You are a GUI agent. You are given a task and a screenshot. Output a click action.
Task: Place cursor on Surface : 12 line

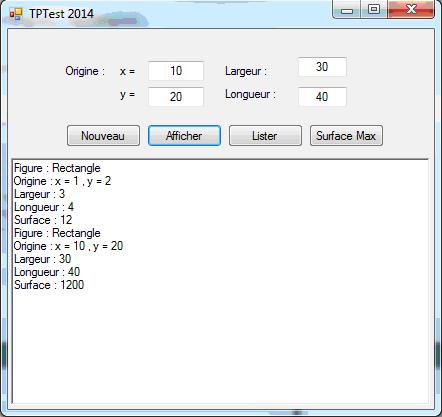click(x=43, y=220)
